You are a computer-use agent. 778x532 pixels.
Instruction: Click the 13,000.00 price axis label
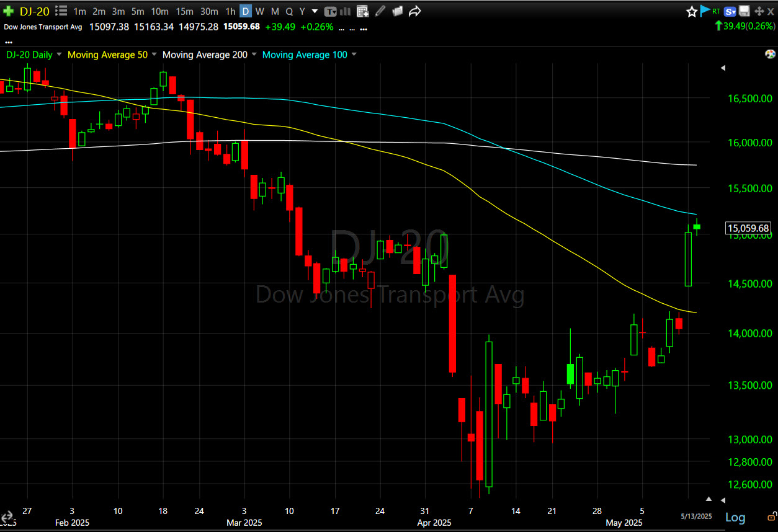tap(749, 439)
